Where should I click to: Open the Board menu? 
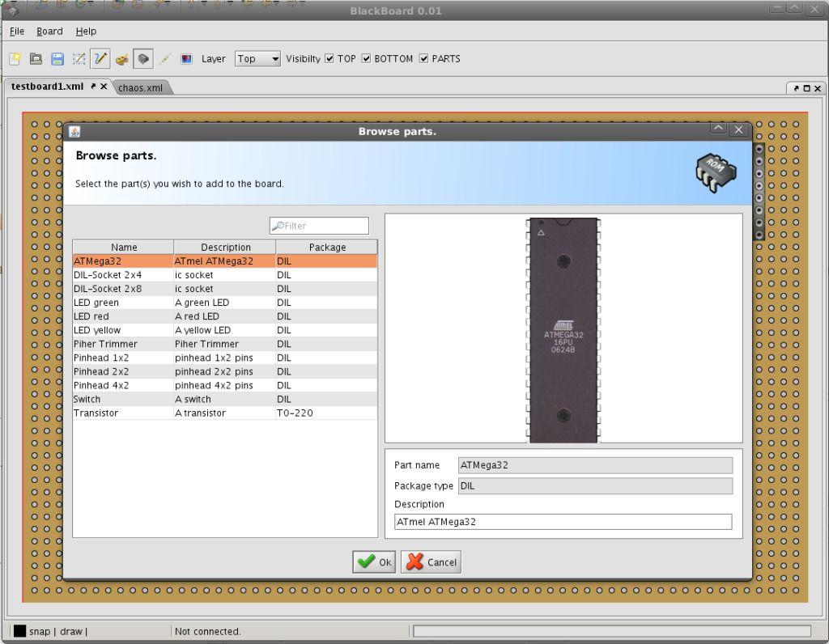pyautogui.click(x=49, y=32)
